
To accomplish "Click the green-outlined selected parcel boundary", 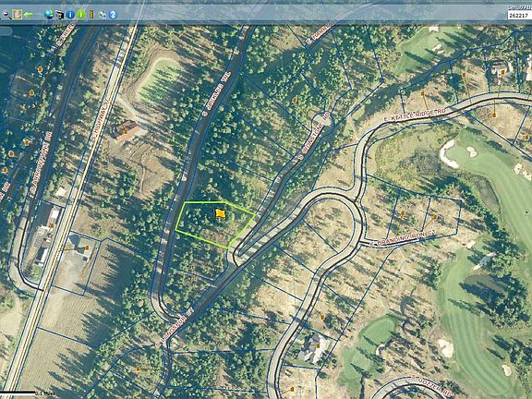I will (x=215, y=224).
